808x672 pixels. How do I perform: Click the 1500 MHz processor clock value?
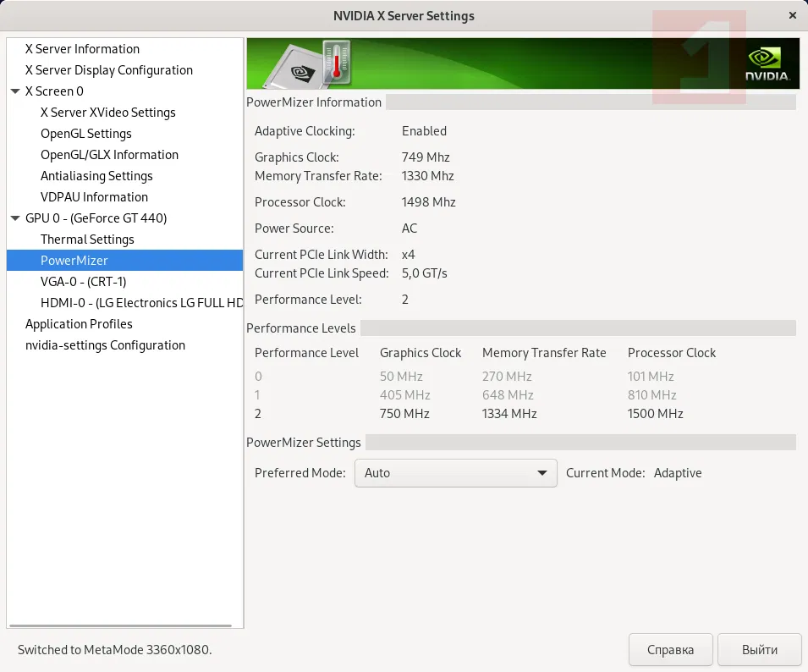coord(655,414)
